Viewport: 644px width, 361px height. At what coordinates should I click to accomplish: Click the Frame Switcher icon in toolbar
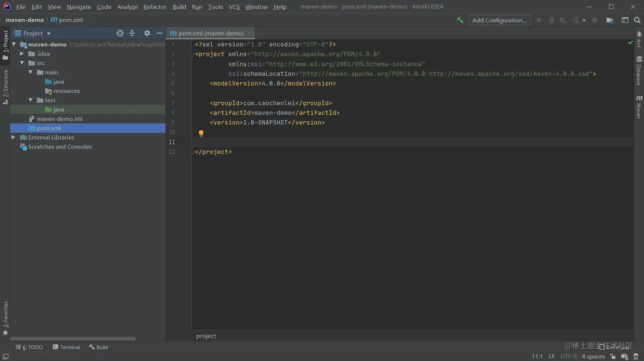625,20
